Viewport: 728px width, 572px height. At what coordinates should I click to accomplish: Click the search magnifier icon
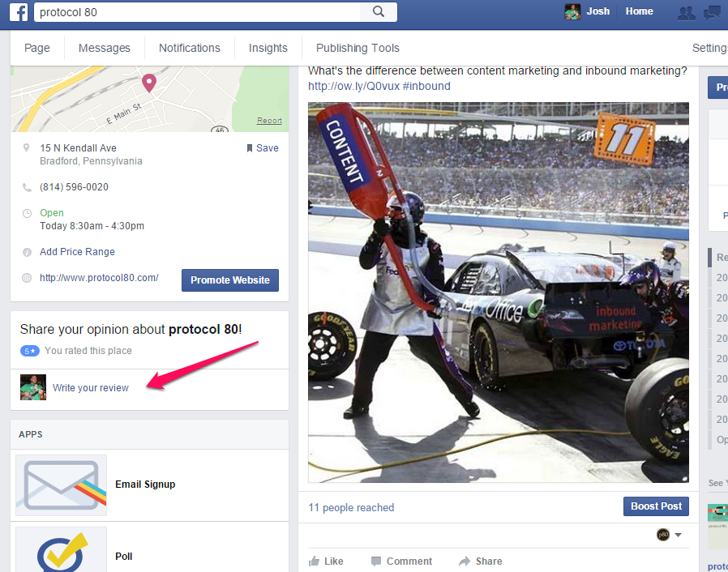pyautogui.click(x=378, y=12)
